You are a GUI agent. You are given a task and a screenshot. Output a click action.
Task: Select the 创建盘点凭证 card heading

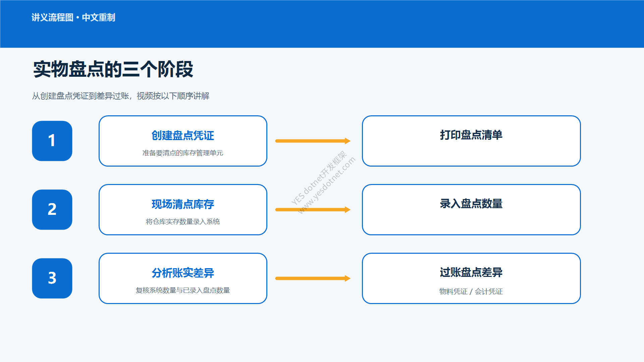pos(183,135)
